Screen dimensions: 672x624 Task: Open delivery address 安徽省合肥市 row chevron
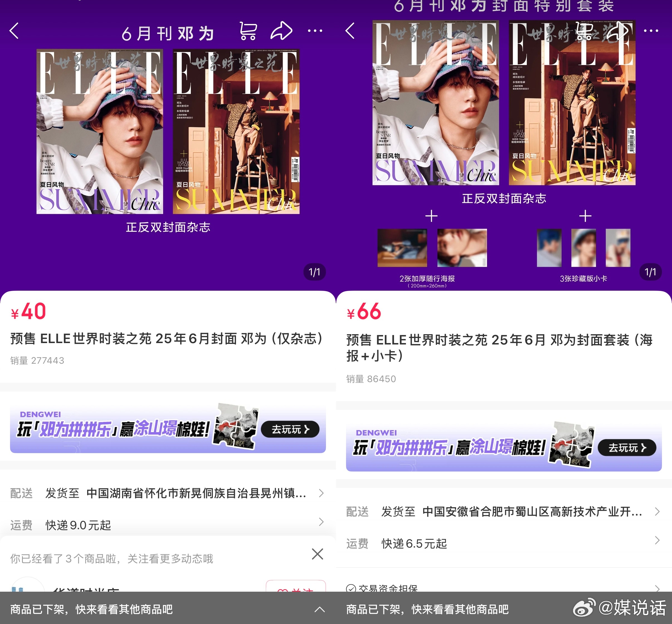point(657,512)
